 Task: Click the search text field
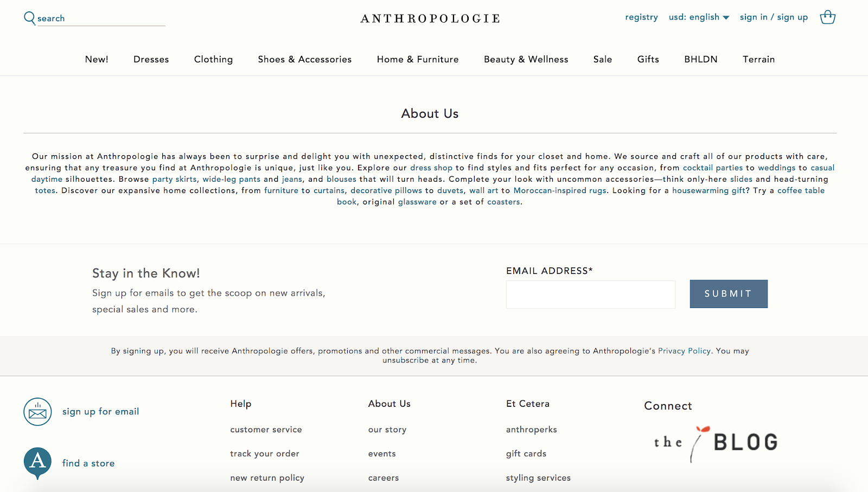101,18
